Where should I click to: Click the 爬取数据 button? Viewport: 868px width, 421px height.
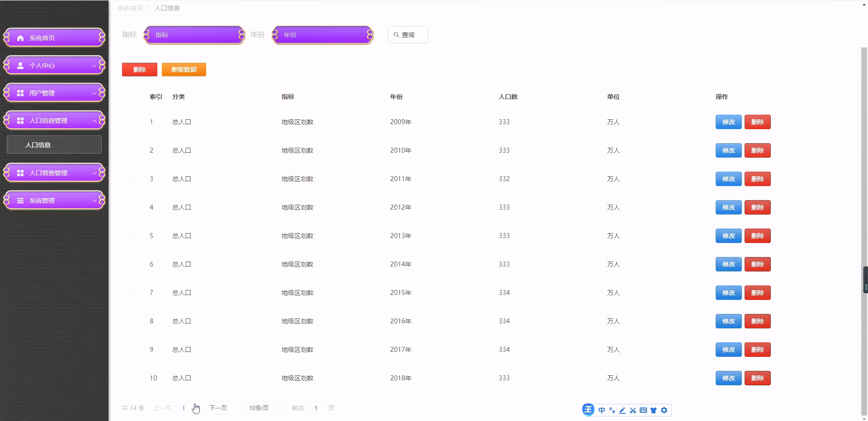[x=184, y=70]
